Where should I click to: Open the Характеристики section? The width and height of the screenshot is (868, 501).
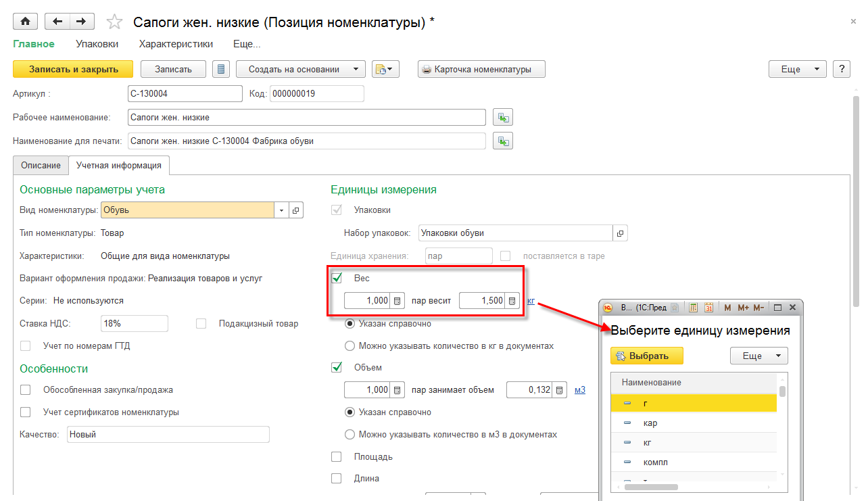coord(176,44)
